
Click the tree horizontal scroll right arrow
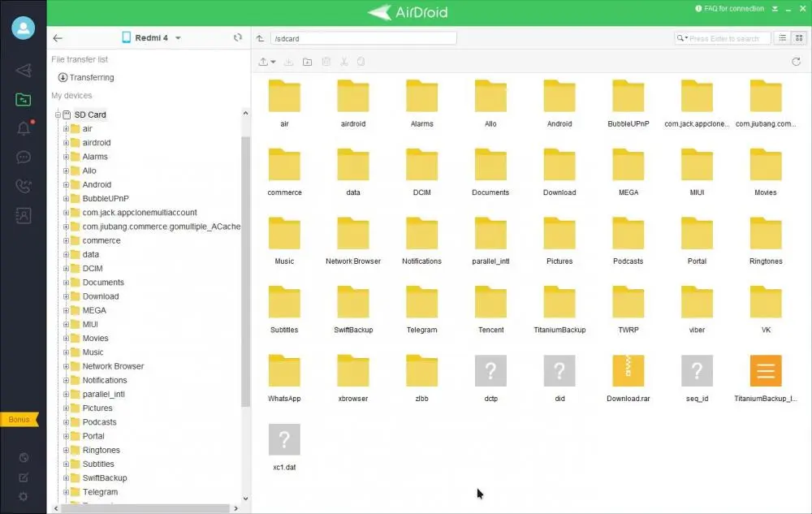[x=235, y=509]
